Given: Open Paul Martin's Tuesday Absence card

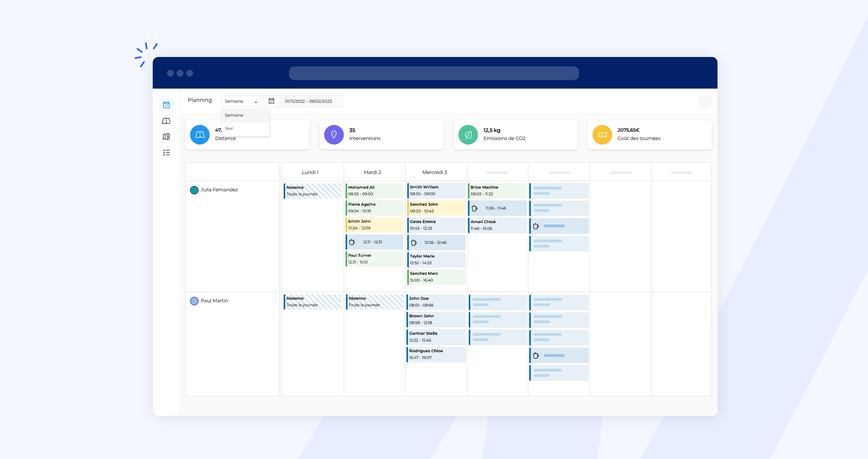Looking at the screenshot, I should pyautogui.click(x=375, y=302).
